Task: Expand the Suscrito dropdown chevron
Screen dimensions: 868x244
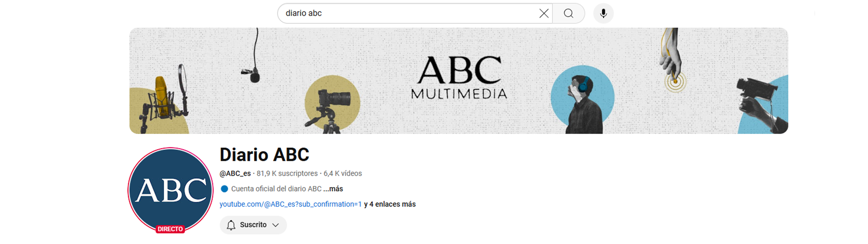Action: pos(275,225)
